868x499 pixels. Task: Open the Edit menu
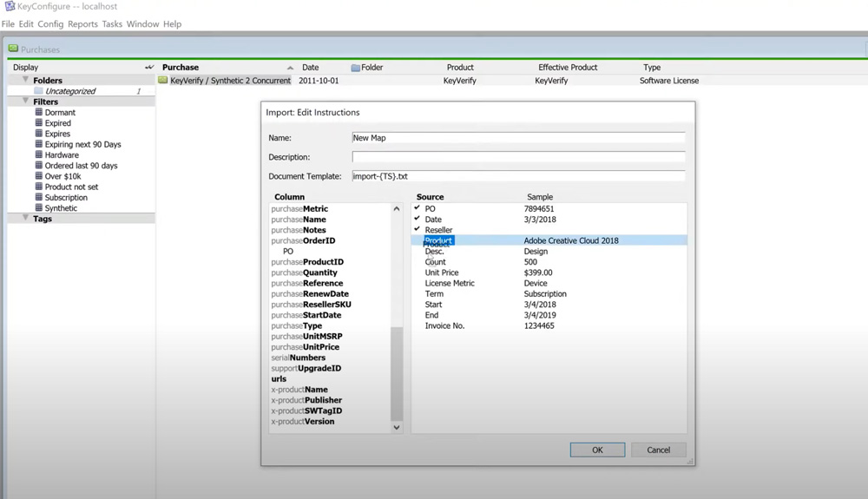26,23
